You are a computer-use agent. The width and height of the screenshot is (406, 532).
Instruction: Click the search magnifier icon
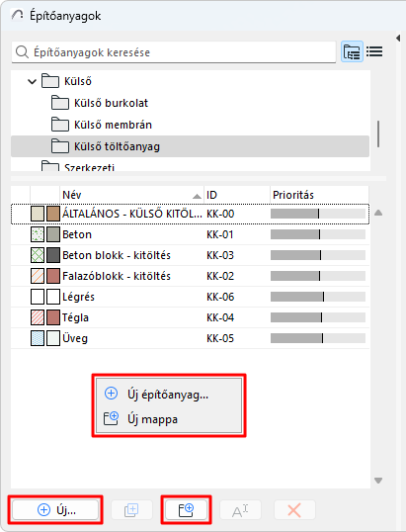tap(22, 52)
